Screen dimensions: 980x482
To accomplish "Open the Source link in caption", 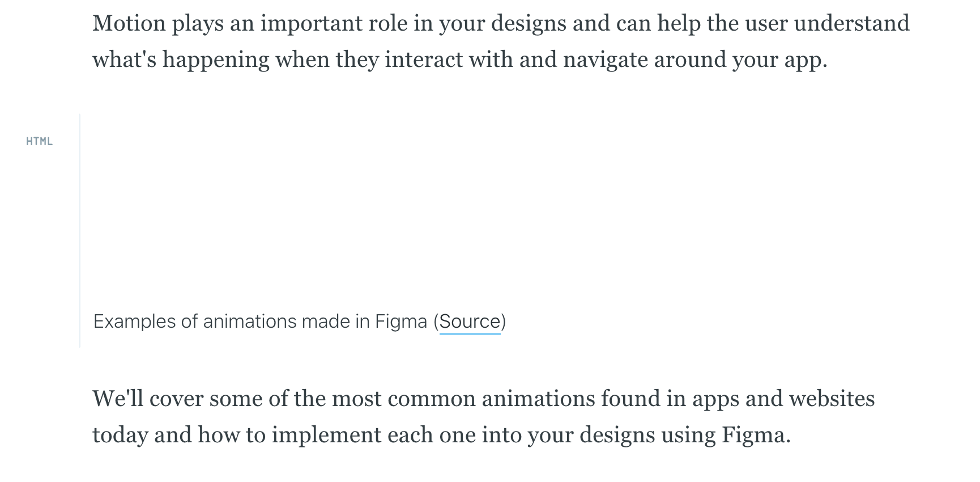I will click(470, 322).
